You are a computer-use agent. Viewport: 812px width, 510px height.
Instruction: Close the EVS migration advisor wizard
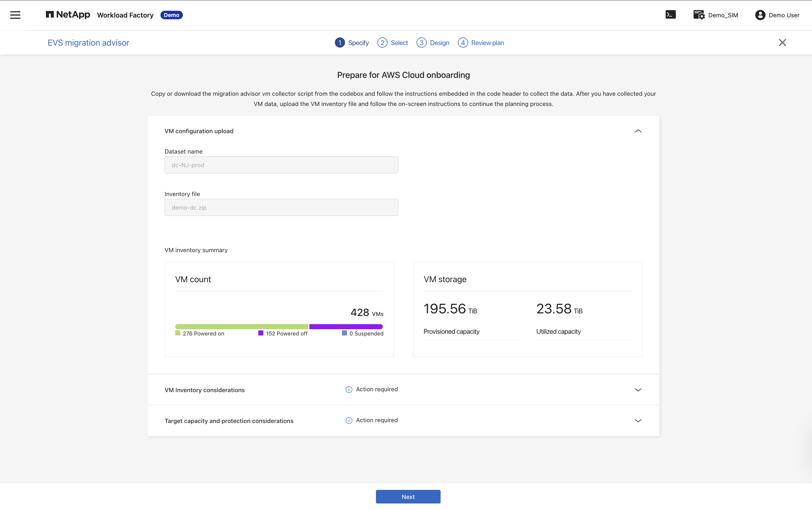[x=782, y=42]
